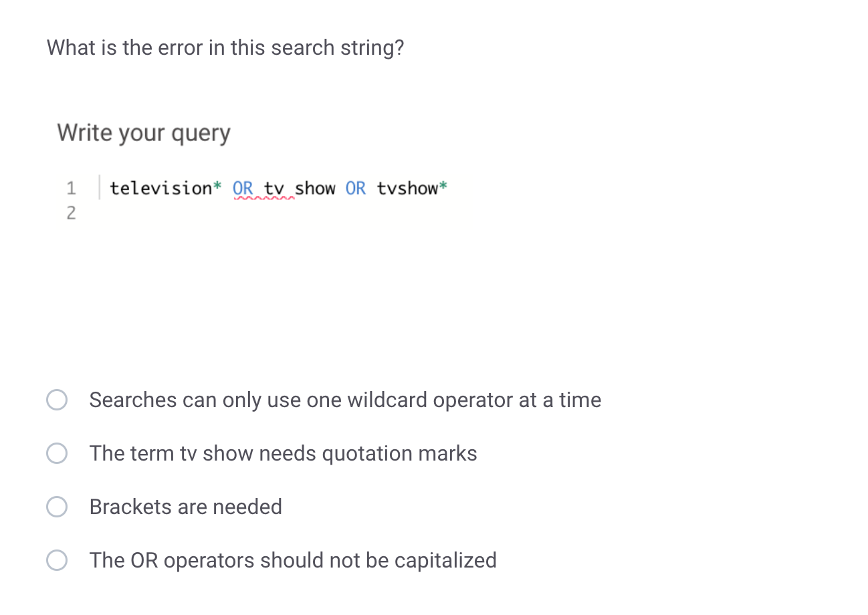Image resolution: width=868 pixels, height=615 pixels.
Task: Click line number 2 in the editor
Action: pyautogui.click(x=72, y=213)
